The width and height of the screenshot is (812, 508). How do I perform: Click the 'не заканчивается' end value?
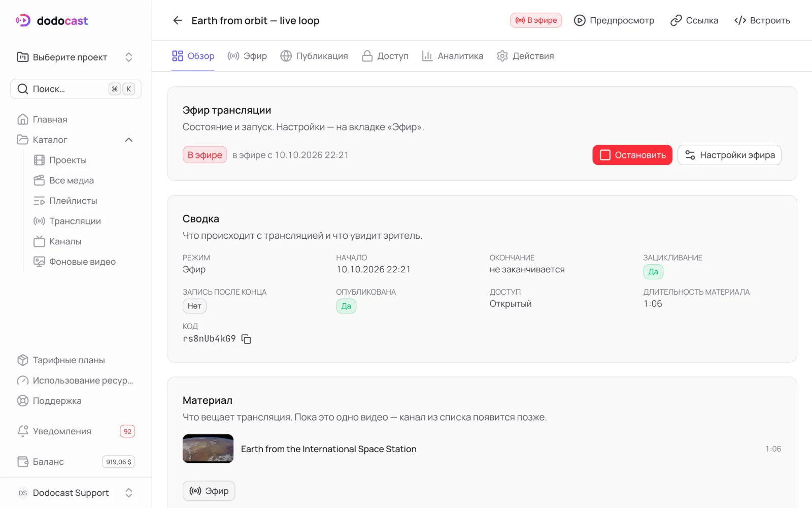click(x=527, y=270)
